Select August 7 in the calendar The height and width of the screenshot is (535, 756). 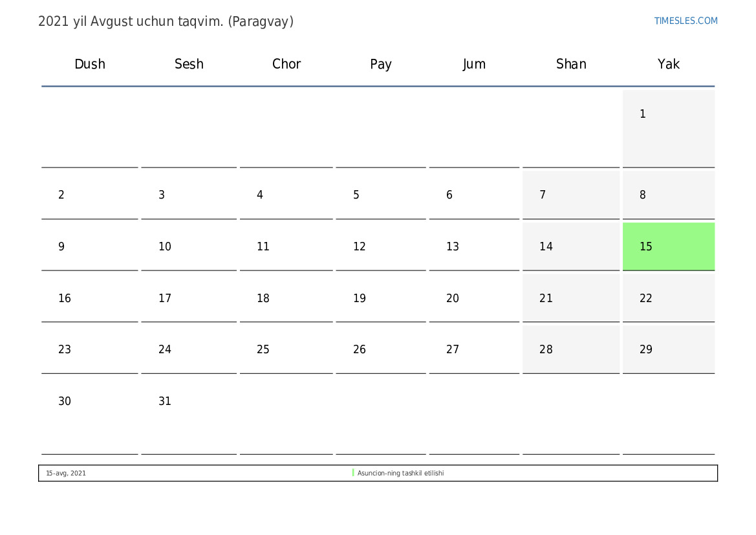(570, 195)
